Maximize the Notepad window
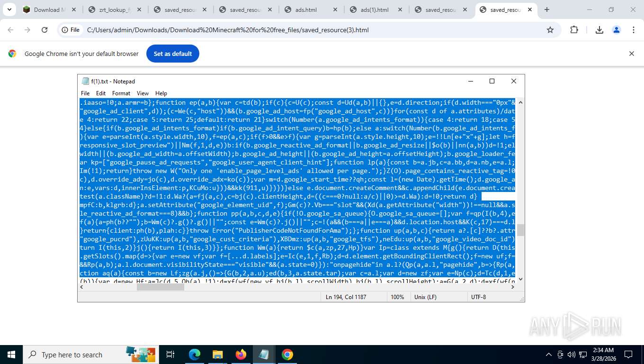The height and width of the screenshot is (364, 644). click(x=492, y=81)
